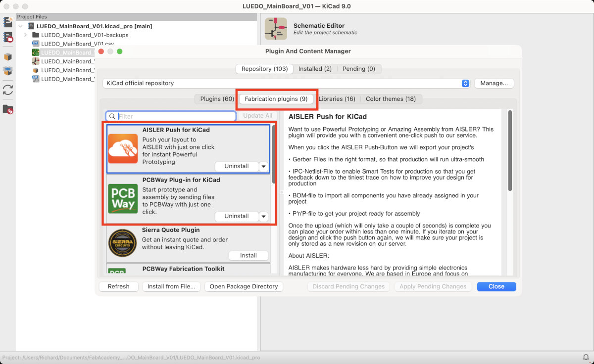594x364 pixels.
Task: Click the Archive Project box icon in the left toolbar
Action: (x=8, y=57)
